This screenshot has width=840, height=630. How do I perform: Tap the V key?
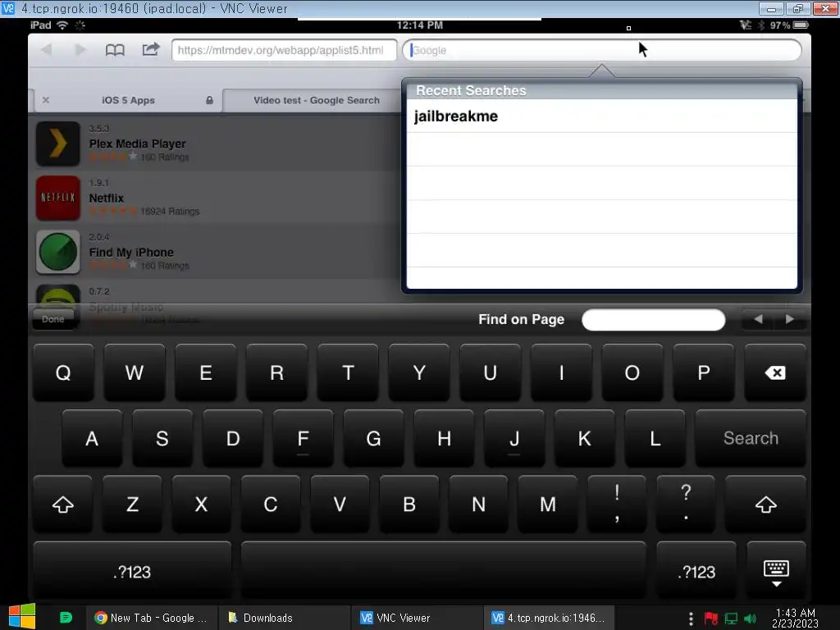[x=340, y=504]
